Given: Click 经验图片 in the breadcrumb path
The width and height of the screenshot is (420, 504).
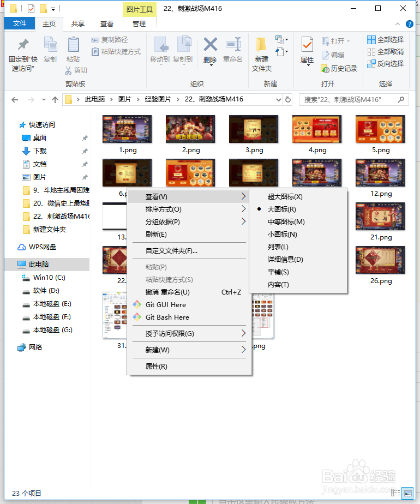Looking at the screenshot, I should pyautogui.click(x=158, y=99).
